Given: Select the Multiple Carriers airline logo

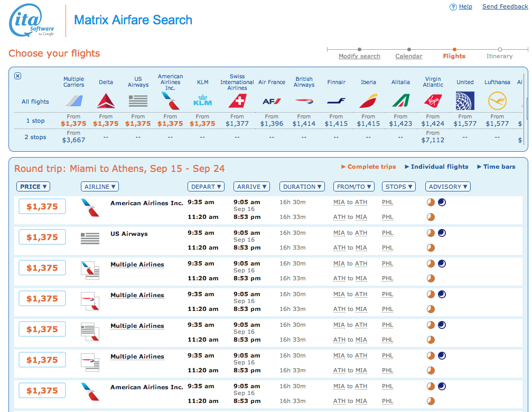Looking at the screenshot, I should click(73, 101).
